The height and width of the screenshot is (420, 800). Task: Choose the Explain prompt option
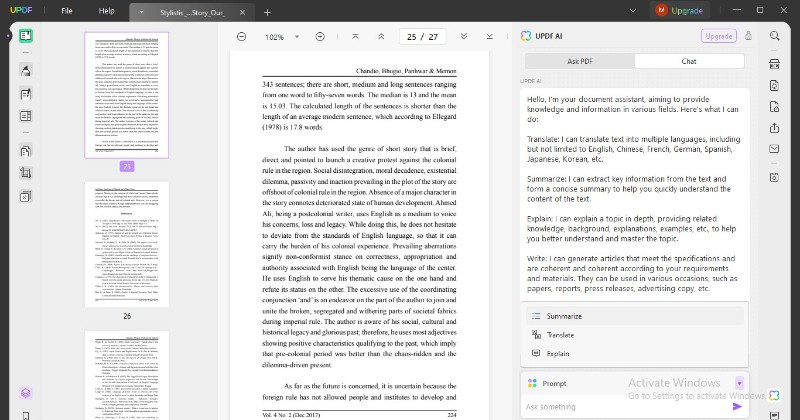click(x=634, y=353)
